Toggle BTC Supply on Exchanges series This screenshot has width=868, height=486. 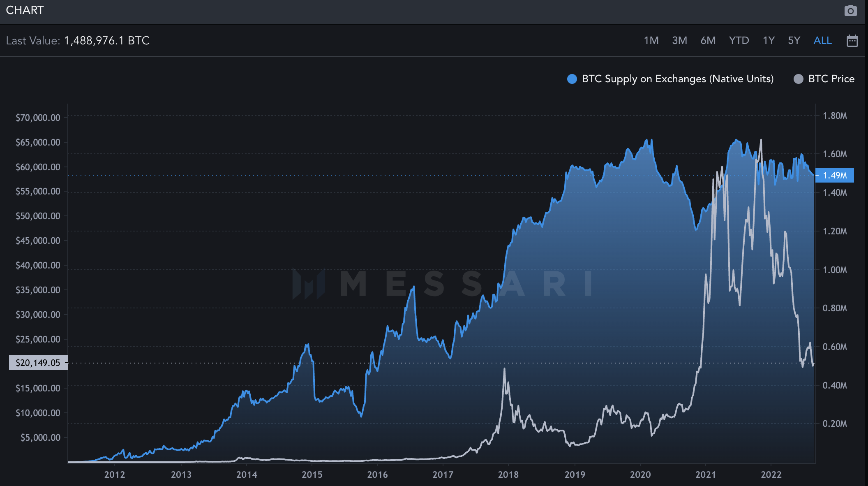670,79
